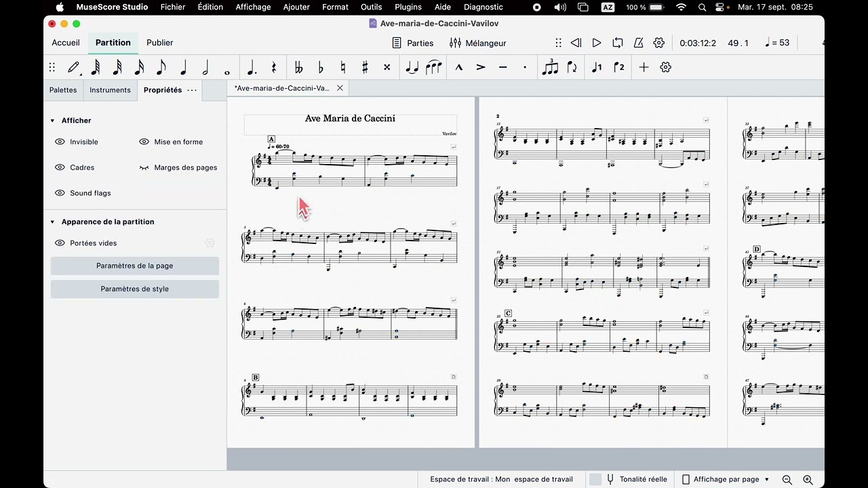Open the Format menu

(335, 7)
